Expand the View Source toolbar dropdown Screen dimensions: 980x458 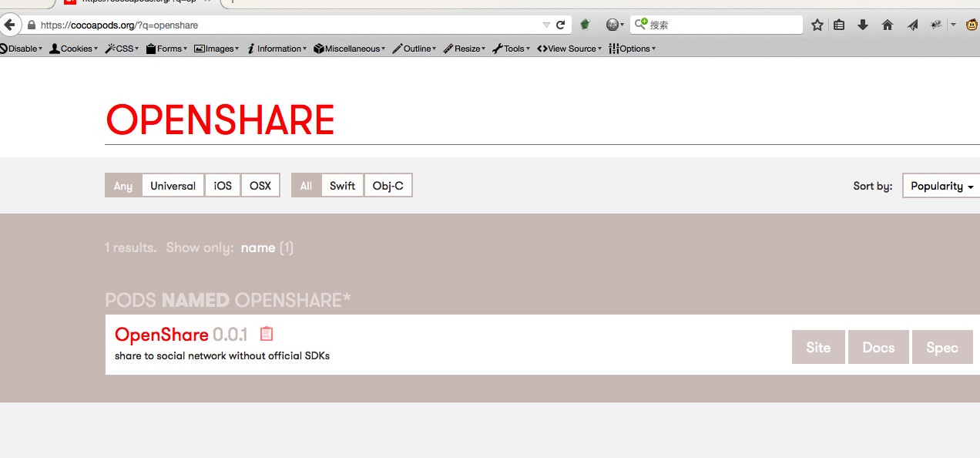pyautogui.click(x=570, y=49)
